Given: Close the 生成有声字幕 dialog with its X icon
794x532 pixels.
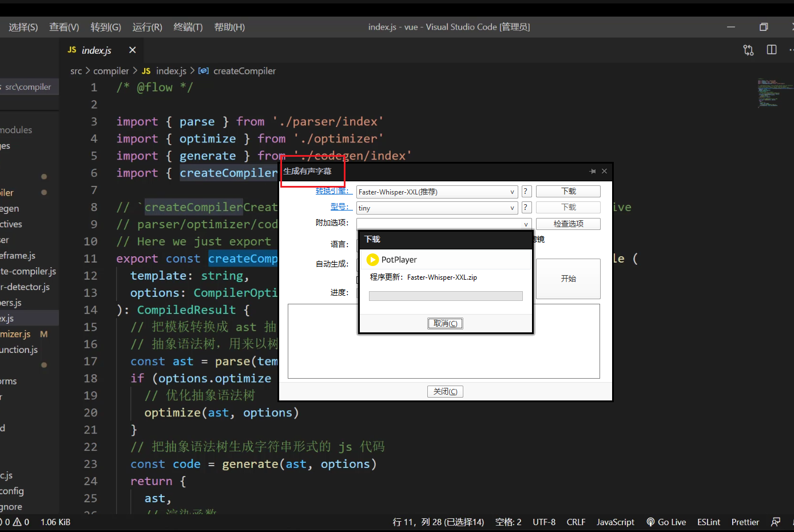Looking at the screenshot, I should point(604,171).
